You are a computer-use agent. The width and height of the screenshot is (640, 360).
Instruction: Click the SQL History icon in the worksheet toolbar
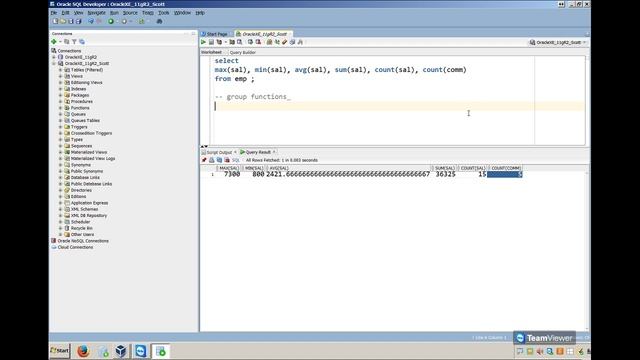[293, 42]
